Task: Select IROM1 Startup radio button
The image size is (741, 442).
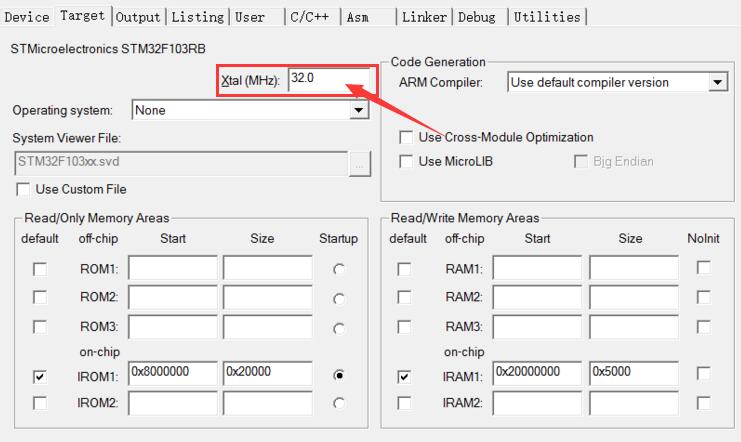Action: pyautogui.click(x=338, y=375)
